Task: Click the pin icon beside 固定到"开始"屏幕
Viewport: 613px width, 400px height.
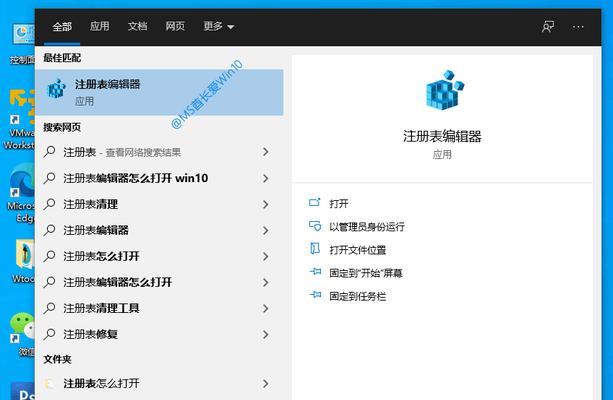Action: tap(315, 271)
